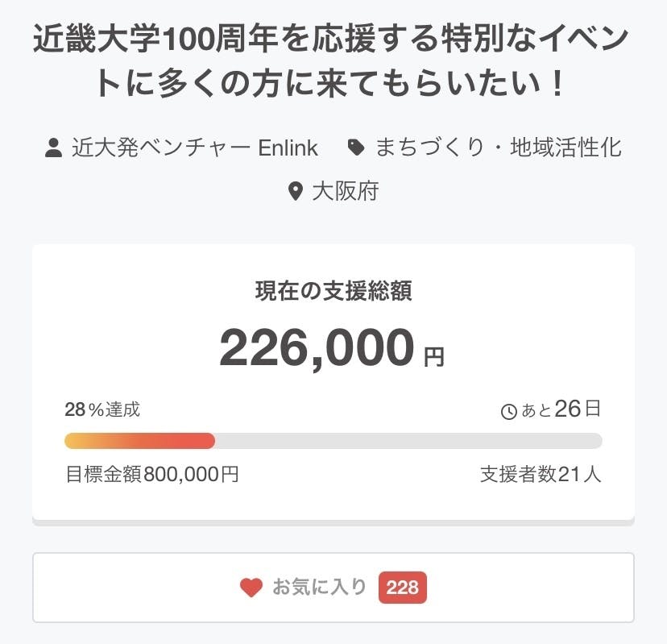Click the red 228 favorites count badge
The image size is (667, 644).
402,588
